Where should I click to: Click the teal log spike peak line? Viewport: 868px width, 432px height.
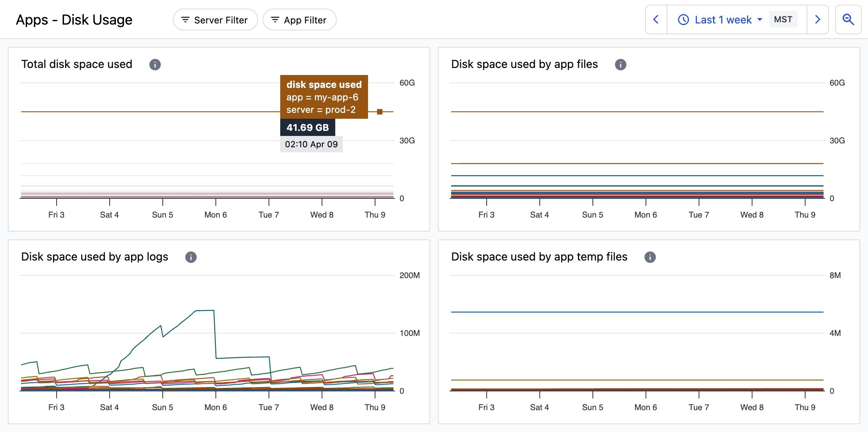click(x=205, y=311)
